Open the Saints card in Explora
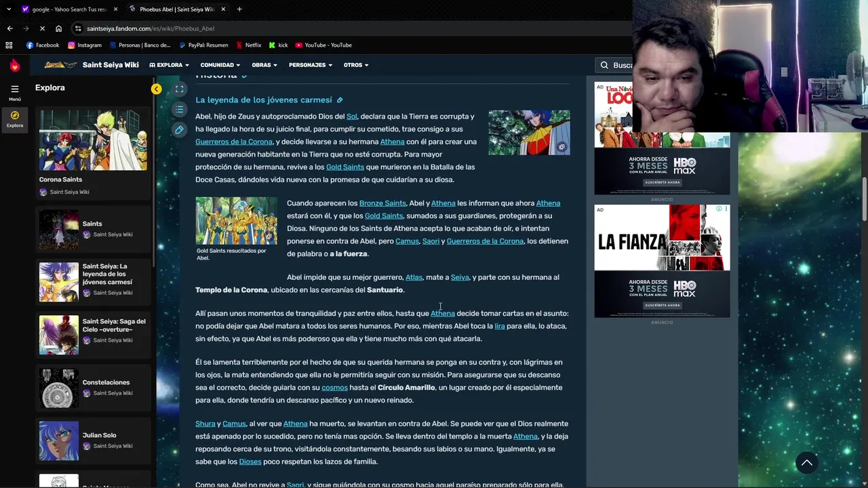The height and width of the screenshot is (488, 868). [93, 229]
